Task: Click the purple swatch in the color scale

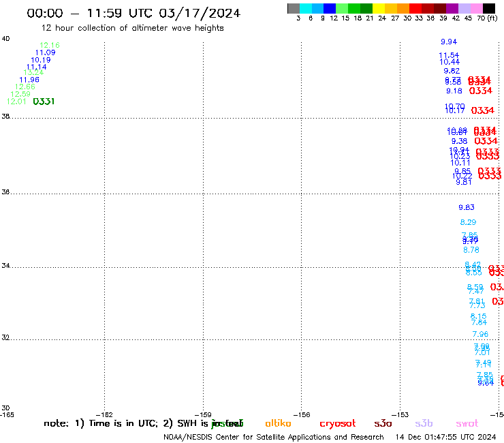Action: coord(452,8)
